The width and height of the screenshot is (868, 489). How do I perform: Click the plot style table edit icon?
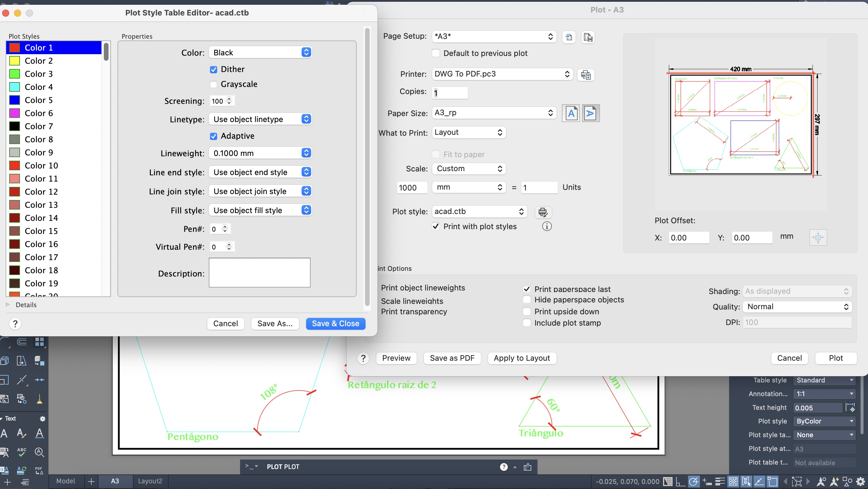[543, 212]
